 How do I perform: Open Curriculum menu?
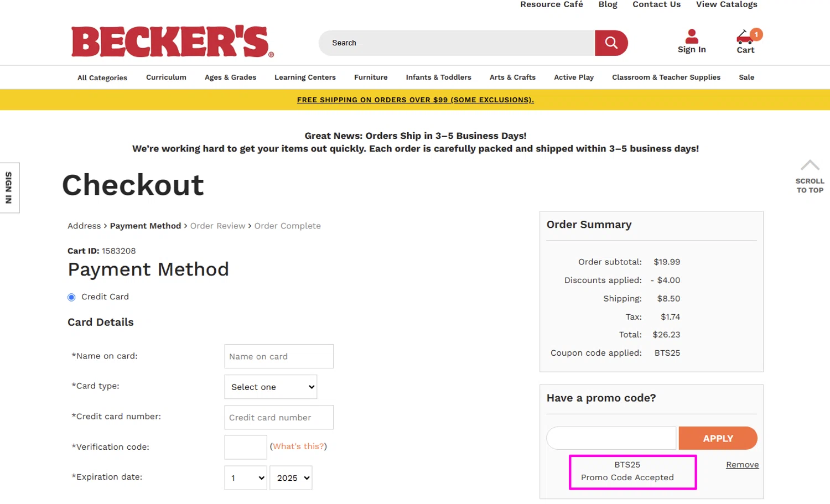[x=166, y=77]
